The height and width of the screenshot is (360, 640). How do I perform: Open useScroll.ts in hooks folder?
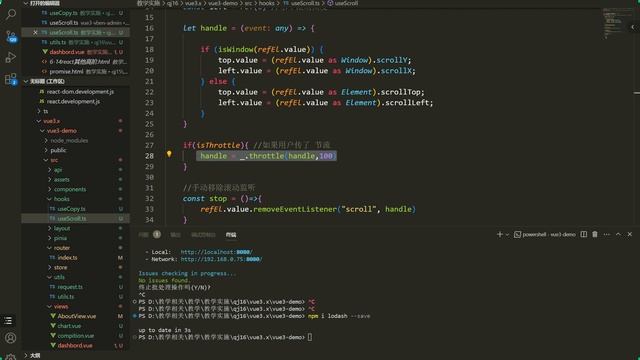coord(72,219)
